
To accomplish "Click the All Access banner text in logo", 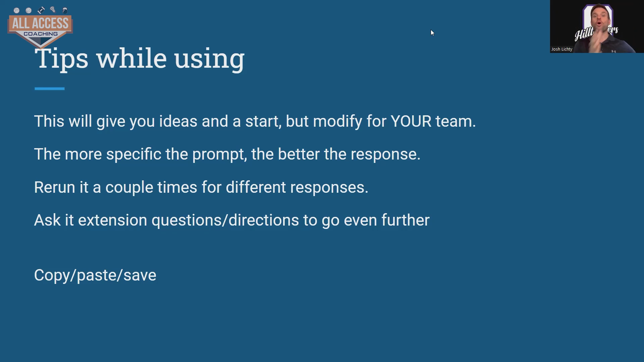I will [40, 23].
